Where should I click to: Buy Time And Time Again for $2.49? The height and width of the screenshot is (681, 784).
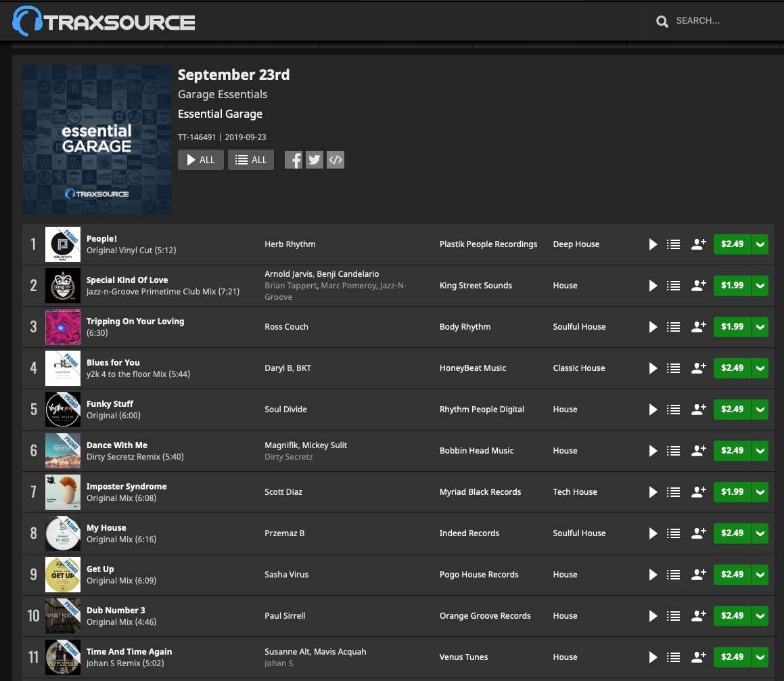tap(732, 657)
